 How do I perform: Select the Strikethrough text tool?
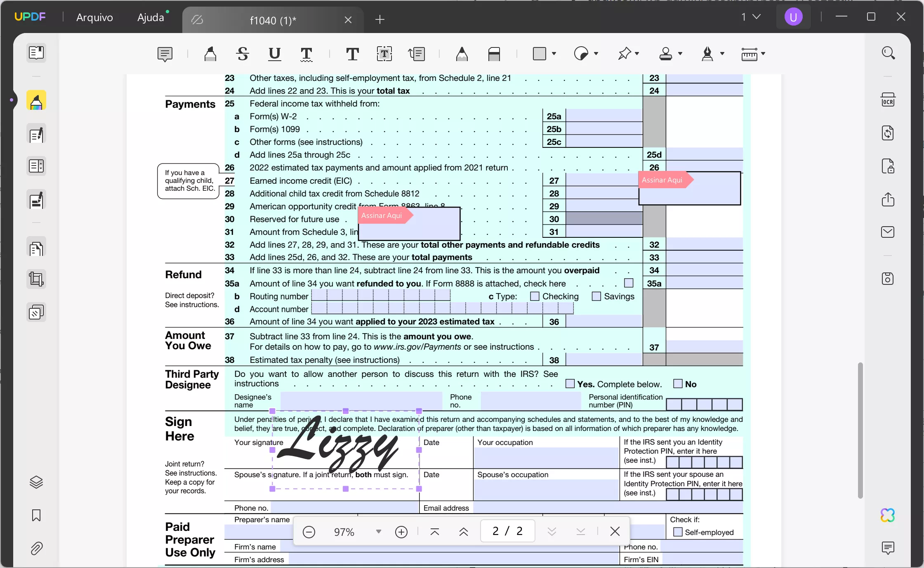(x=243, y=54)
